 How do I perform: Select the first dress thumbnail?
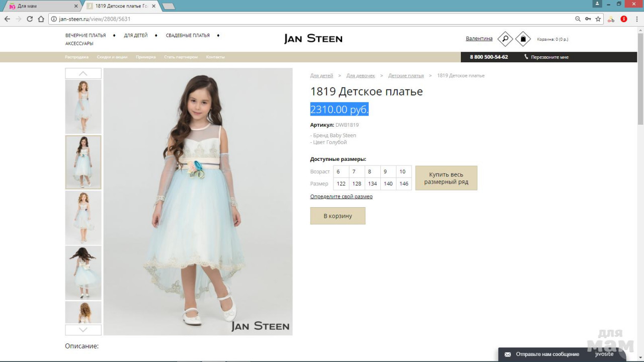pyautogui.click(x=83, y=107)
